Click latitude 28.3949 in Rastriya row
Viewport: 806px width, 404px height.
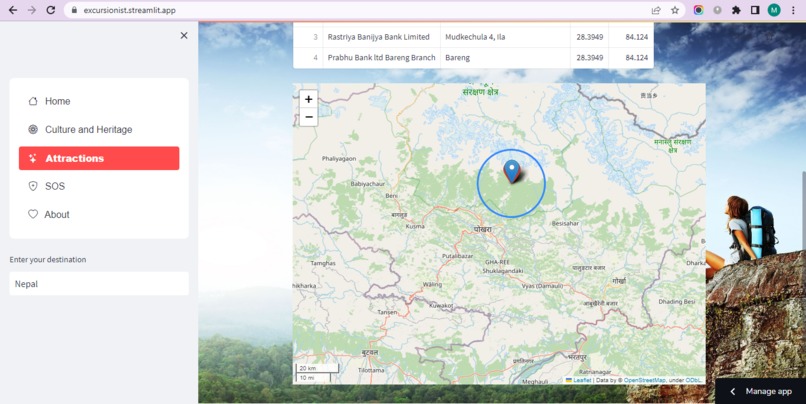tap(590, 37)
